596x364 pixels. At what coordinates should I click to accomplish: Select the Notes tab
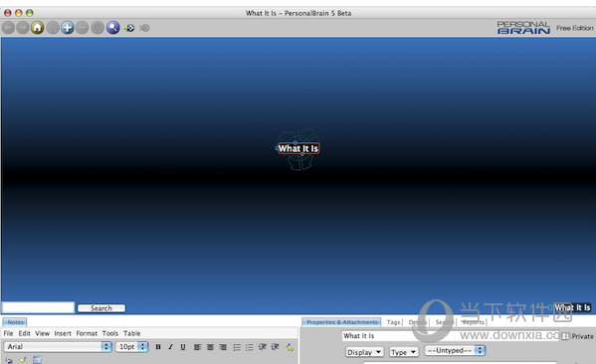15,322
